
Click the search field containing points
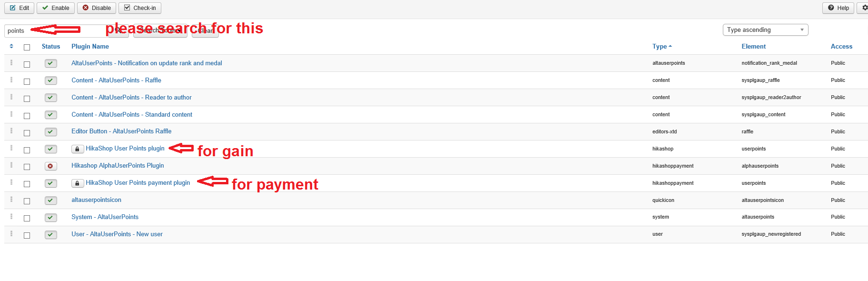tap(52, 31)
